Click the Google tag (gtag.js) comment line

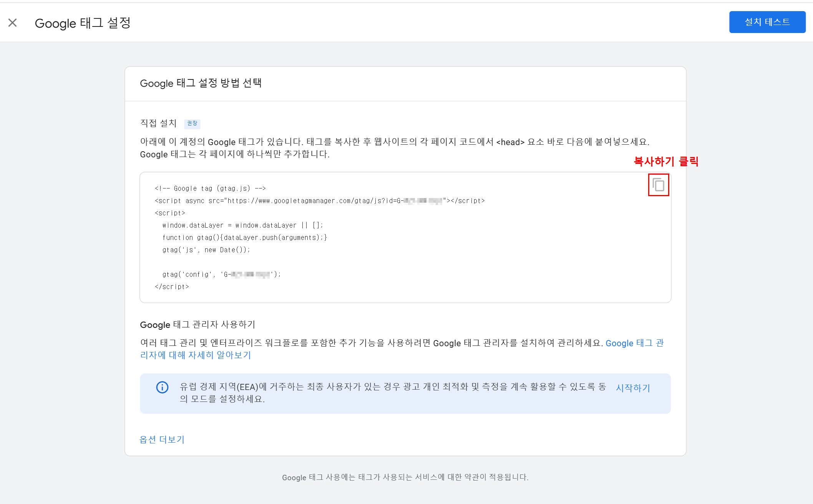click(x=210, y=188)
